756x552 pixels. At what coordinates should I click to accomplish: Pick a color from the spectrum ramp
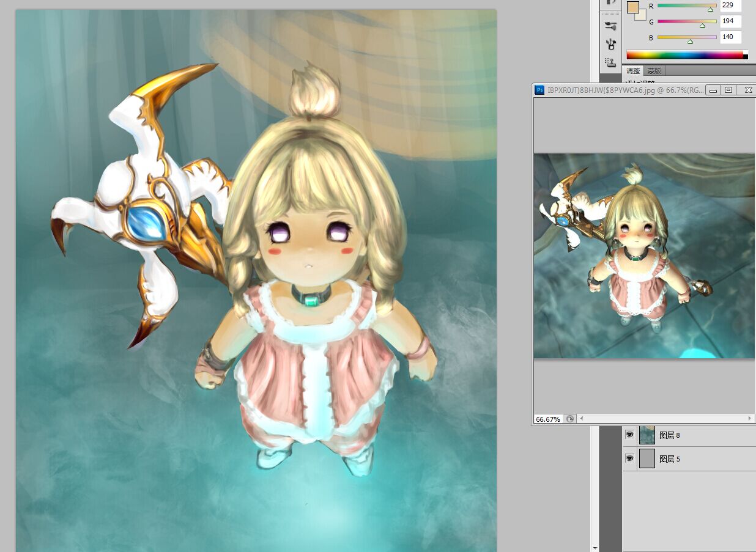click(685, 55)
